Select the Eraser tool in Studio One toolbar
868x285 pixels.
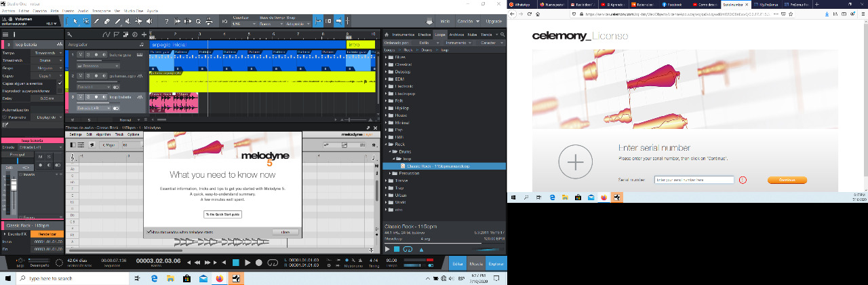pyautogui.click(x=107, y=21)
